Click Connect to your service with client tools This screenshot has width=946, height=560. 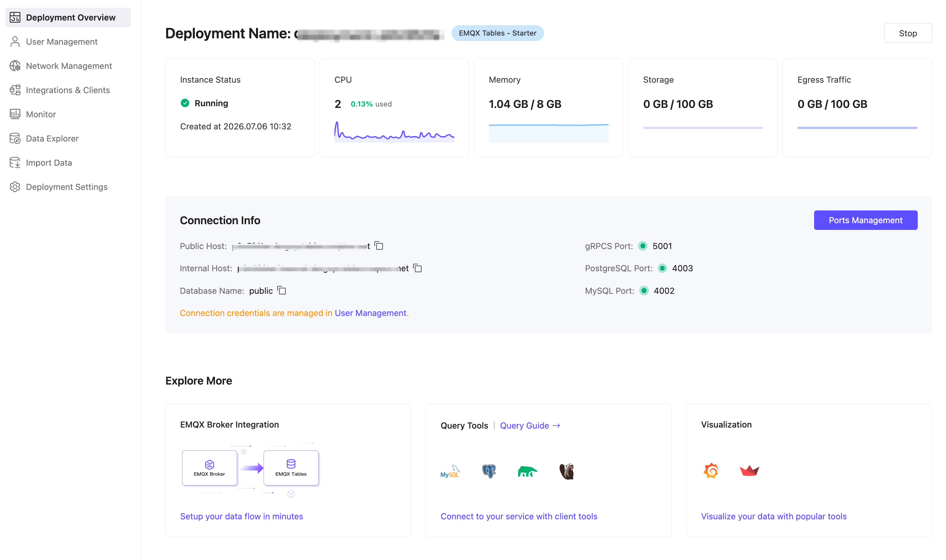pos(519,516)
